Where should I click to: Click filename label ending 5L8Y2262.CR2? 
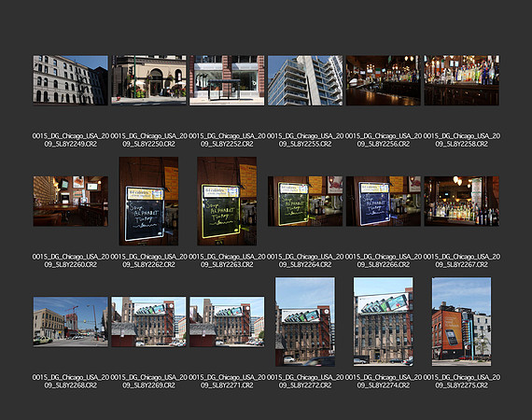tap(149, 260)
